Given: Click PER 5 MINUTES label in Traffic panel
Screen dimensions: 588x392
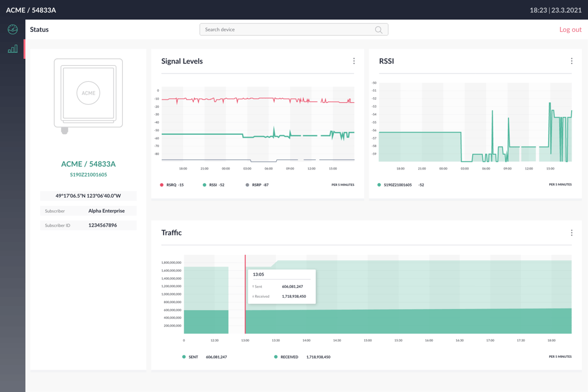Looking at the screenshot, I should [560, 357].
